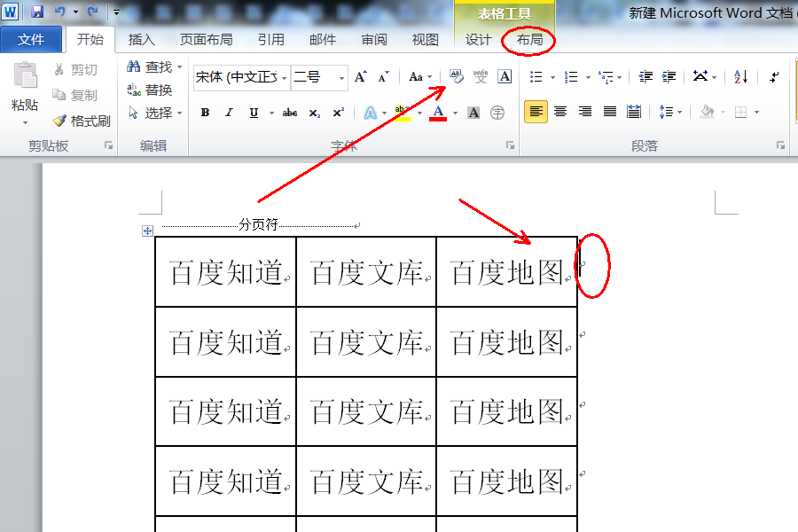The width and height of the screenshot is (798, 532).
Task: Open the 文件 File tab
Action: (x=31, y=40)
